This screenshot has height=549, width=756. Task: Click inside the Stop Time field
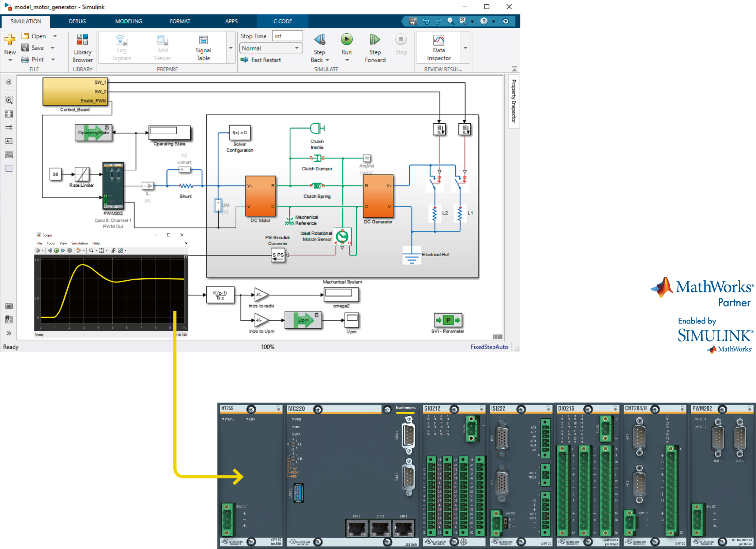(287, 36)
